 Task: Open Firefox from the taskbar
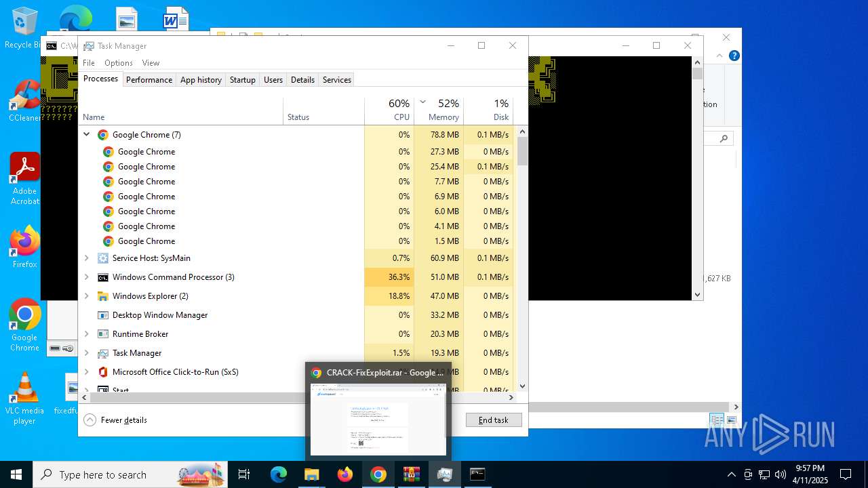point(345,474)
